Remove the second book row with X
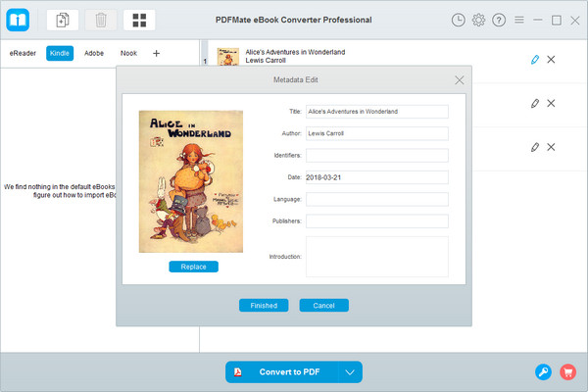The width and height of the screenshot is (588, 392). coord(551,103)
